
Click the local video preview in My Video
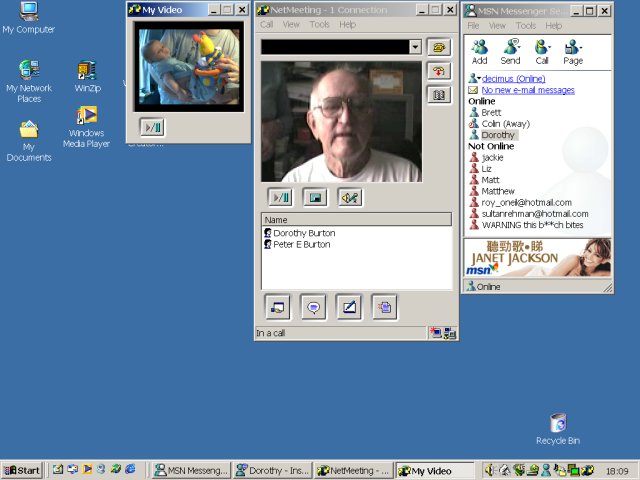pos(189,67)
